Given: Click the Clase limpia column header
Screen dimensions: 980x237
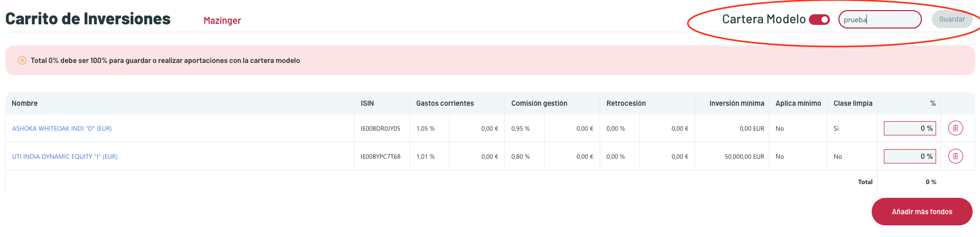Looking at the screenshot, I should coord(853,103).
